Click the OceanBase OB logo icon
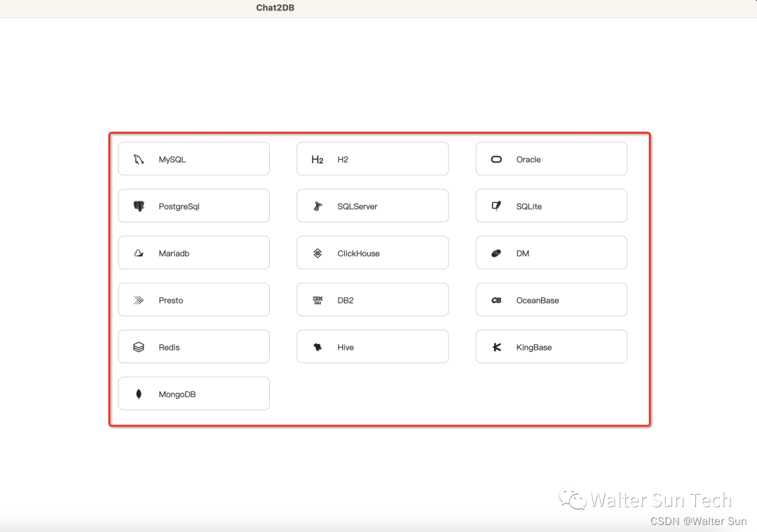This screenshot has width=757, height=532. click(496, 300)
